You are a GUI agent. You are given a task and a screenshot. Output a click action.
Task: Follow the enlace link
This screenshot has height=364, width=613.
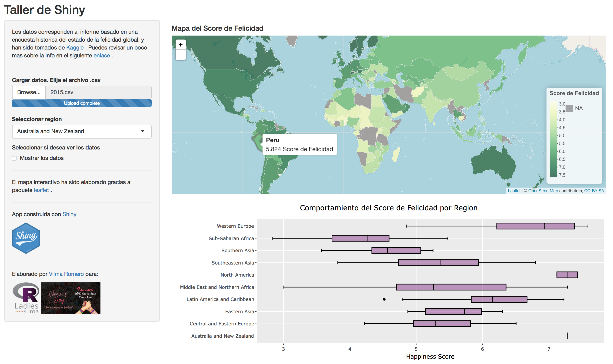[x=102, y=55]
